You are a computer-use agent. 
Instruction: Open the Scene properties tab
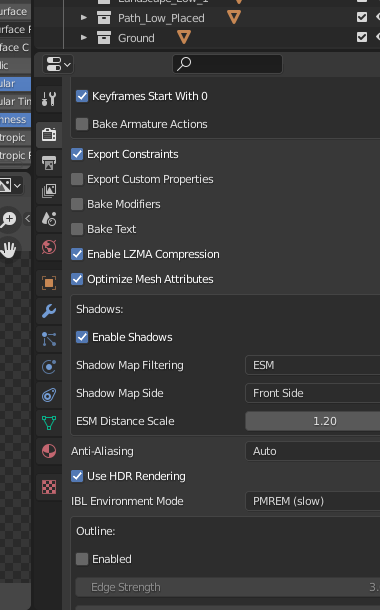tap(49, 219)
